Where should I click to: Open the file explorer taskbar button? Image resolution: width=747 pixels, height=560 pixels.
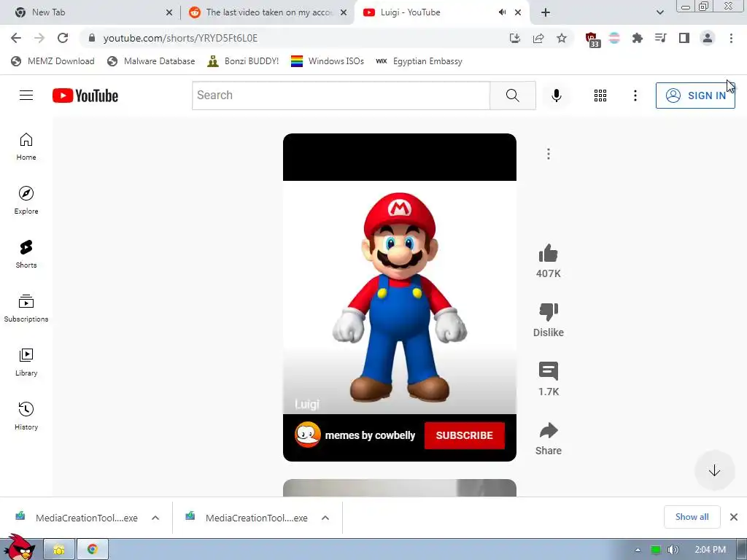(59, 550)
